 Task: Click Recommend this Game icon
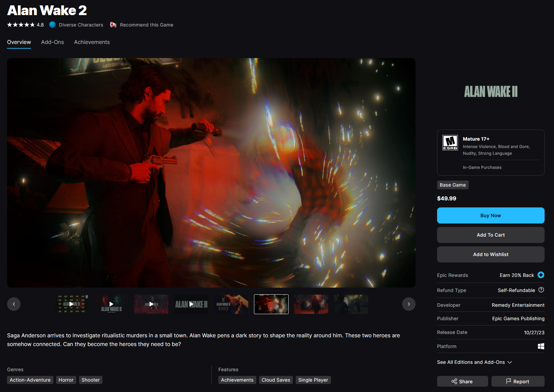tap(113, 25)
